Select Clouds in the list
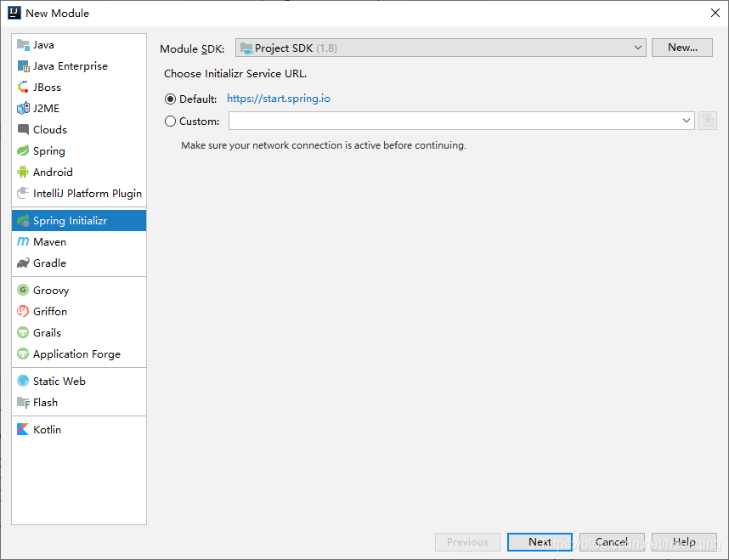This screenshot has width=729, height=560. tap(79, 129)
